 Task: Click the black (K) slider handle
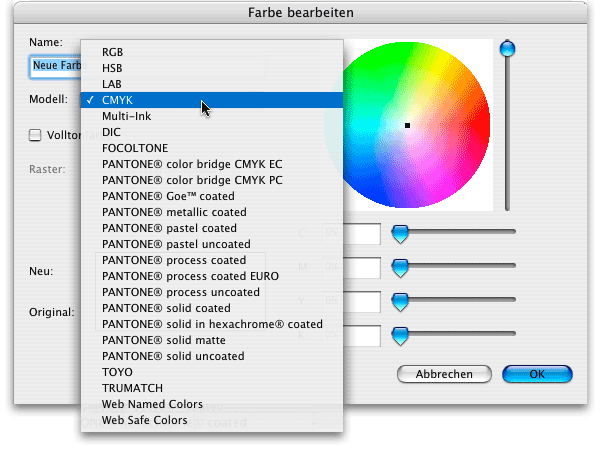pos(400,336)
